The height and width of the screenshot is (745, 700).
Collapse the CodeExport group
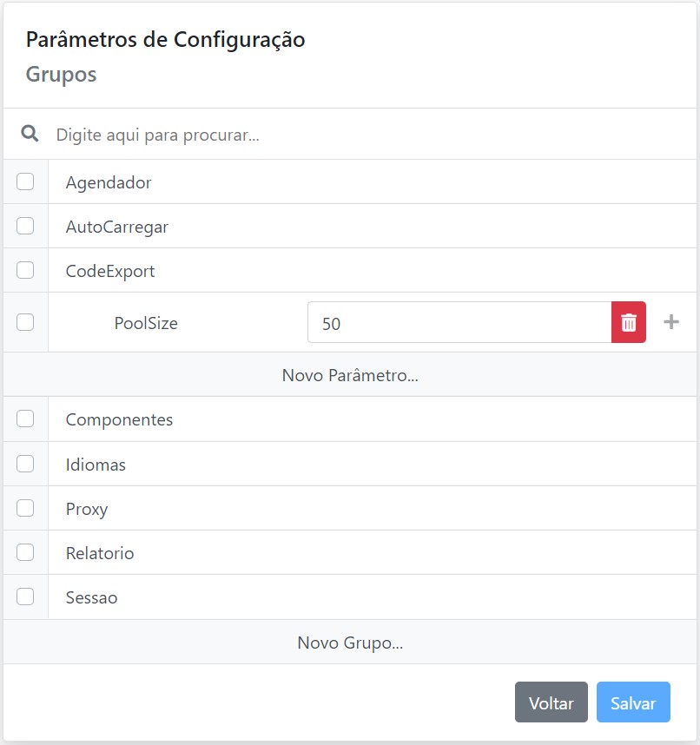point(110,271)
